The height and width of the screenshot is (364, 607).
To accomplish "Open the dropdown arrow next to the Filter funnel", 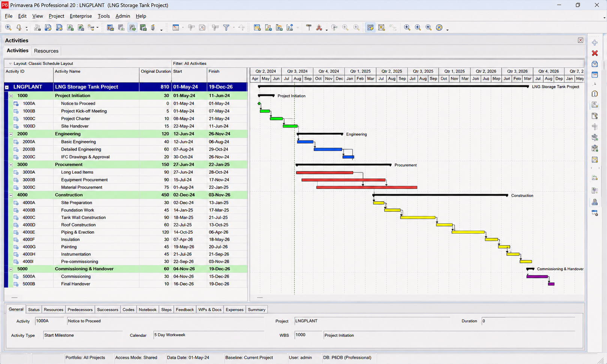I will 234,28.
